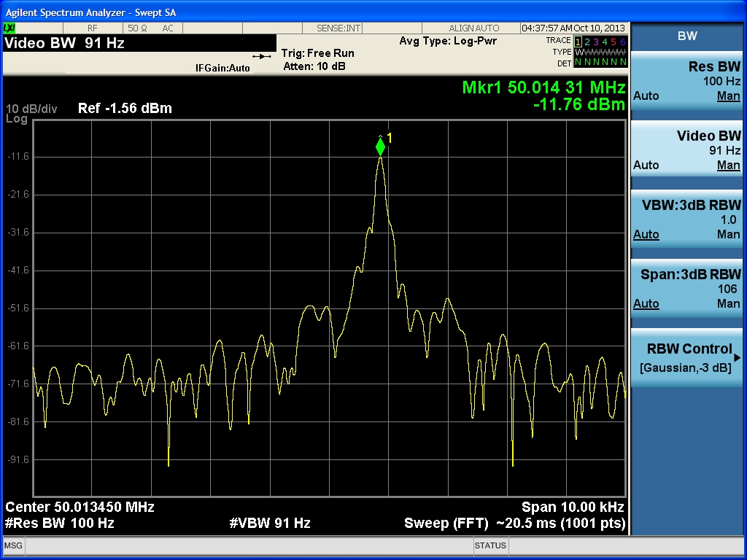This screenshot has height=560, width=747.
Task: Set Video BW to Man
Action: [729, 165]
